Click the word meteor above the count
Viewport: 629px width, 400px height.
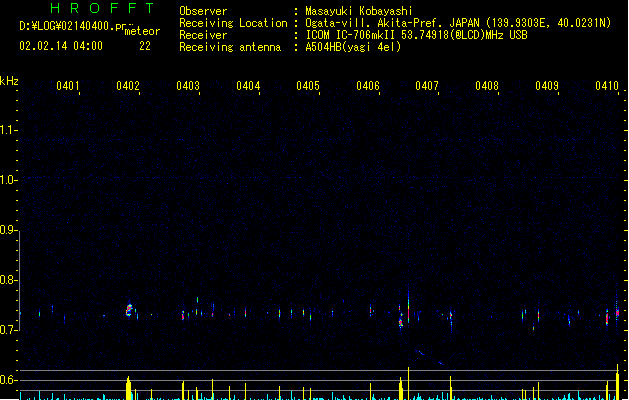(142, 31)
